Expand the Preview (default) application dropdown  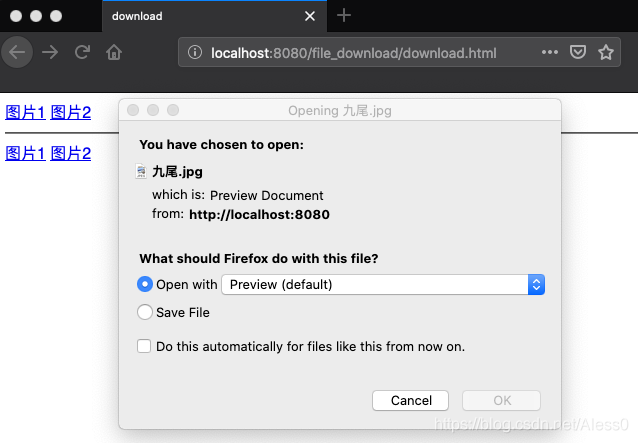tap(537, 284)
